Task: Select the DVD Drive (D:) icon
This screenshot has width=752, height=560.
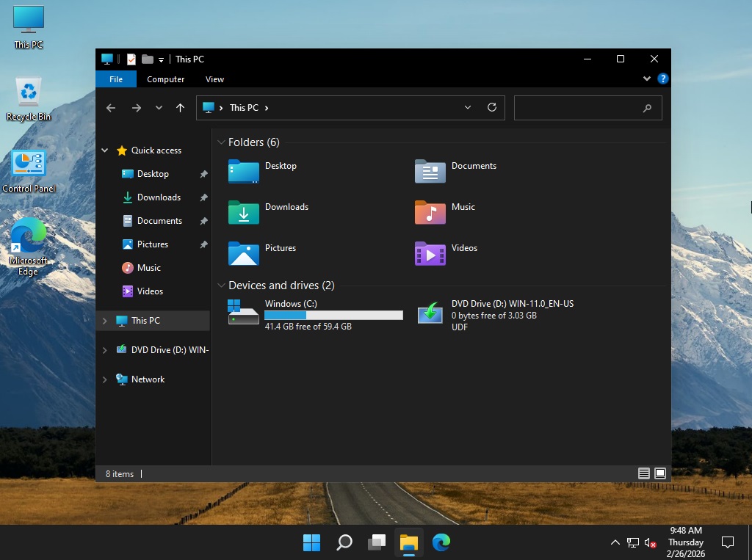Action: pos(430,313)
